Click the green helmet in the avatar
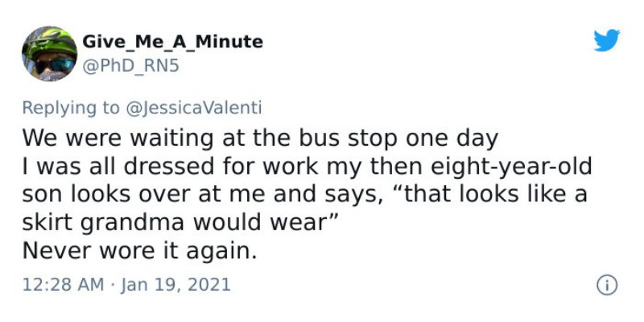 click(50, 42)
